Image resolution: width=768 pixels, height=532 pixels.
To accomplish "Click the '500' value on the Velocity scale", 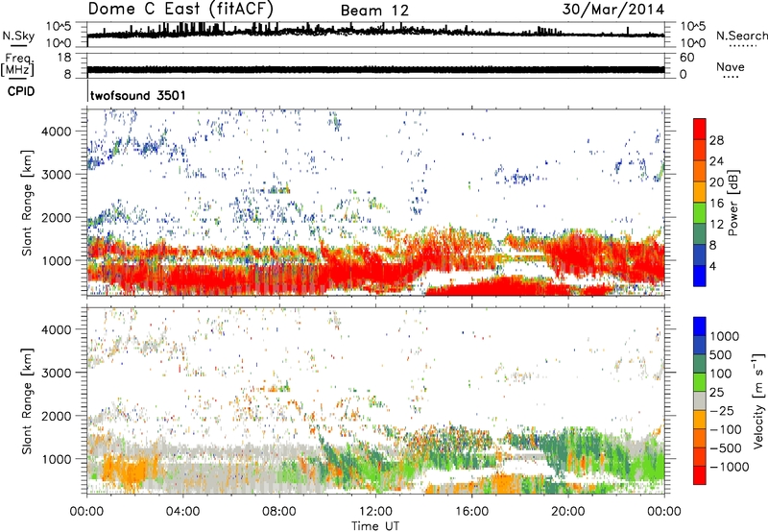I will coord(722,354).
